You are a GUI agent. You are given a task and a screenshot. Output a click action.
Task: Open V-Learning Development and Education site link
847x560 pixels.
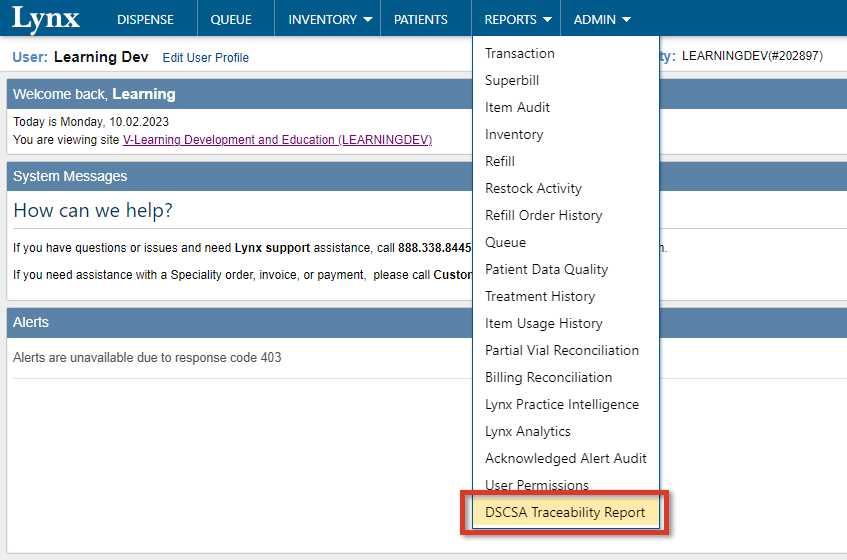pyautogui.click(x=277, y=140)
